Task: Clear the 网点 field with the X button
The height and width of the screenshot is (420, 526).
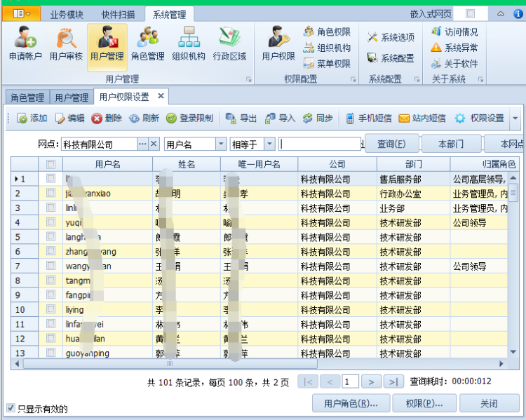Action: tap(154, 144)
